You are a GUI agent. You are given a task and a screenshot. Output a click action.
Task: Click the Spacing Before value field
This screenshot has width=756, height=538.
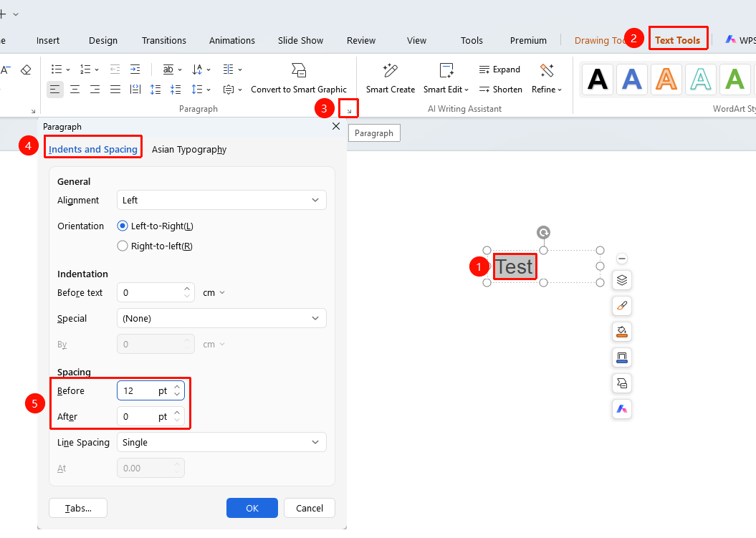tap(150, 390)
